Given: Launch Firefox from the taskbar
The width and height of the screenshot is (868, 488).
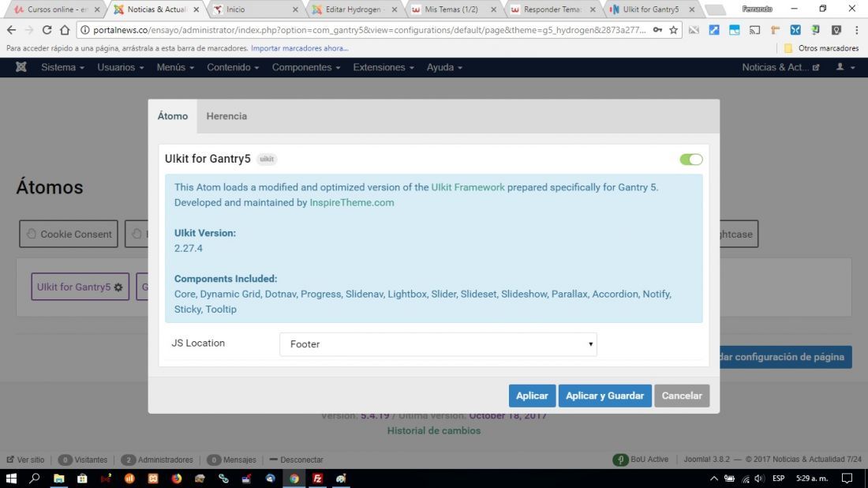Looking at the screenshot, I should pyautogui.click(x=177, y=478).
